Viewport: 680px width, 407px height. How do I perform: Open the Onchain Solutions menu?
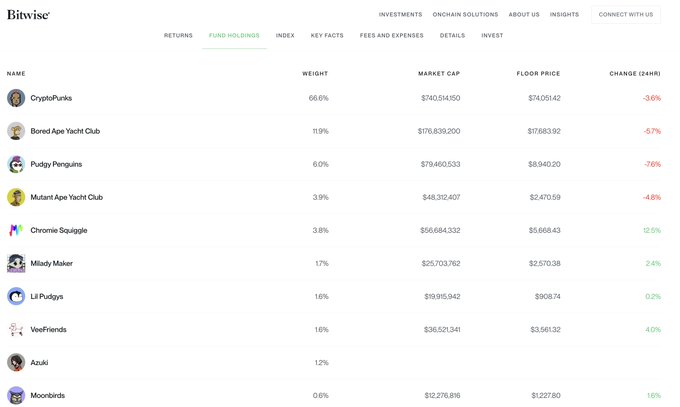click(x=465, y=14)
